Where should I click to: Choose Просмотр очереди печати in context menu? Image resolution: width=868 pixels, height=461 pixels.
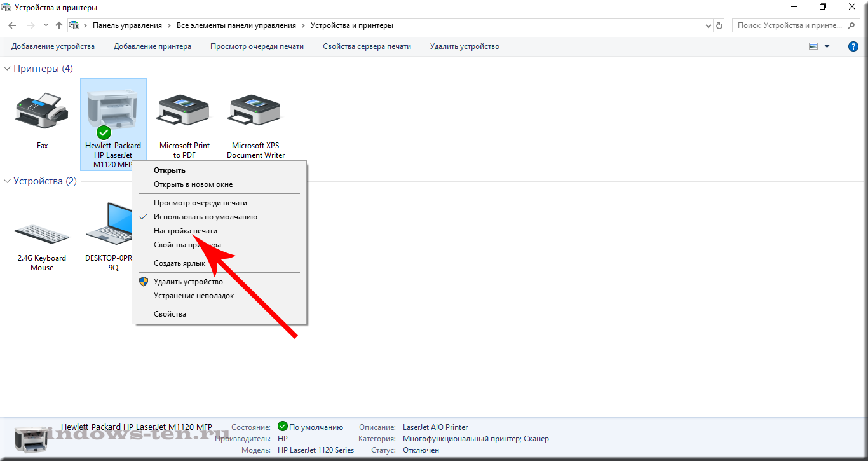pyautogui.click(x=219, y=203)
